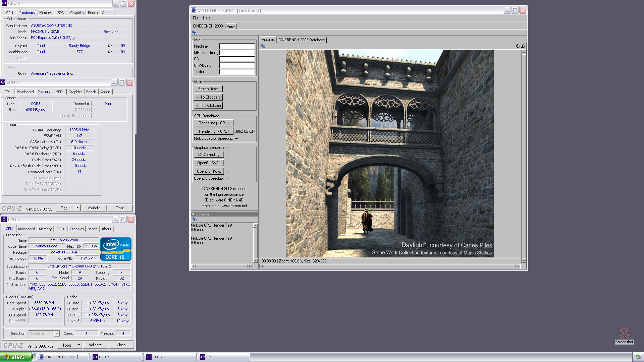The height and width of the screenshot is (362, 644).
Task: Click Close button in CPU-Z CPU window
Action: (121, 345)
